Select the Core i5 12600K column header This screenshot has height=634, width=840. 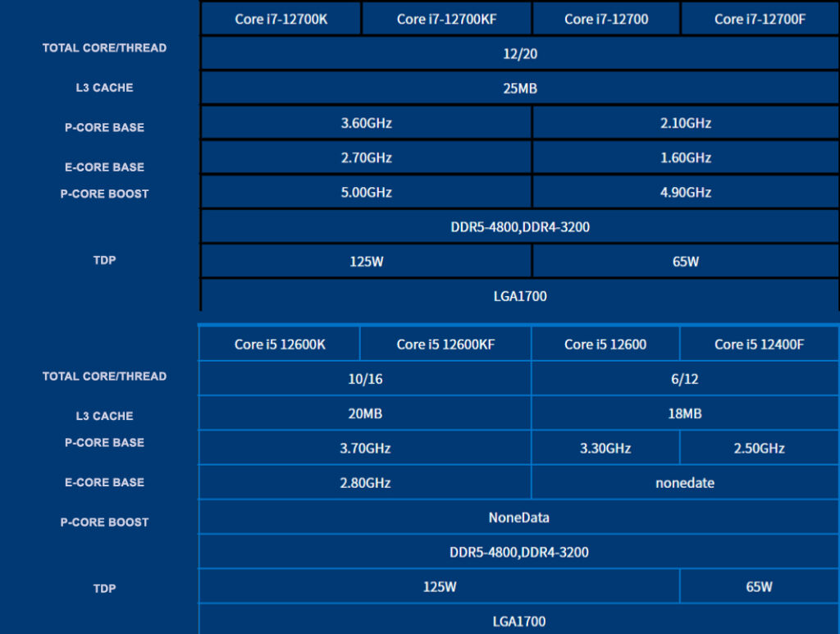[278, 344]
